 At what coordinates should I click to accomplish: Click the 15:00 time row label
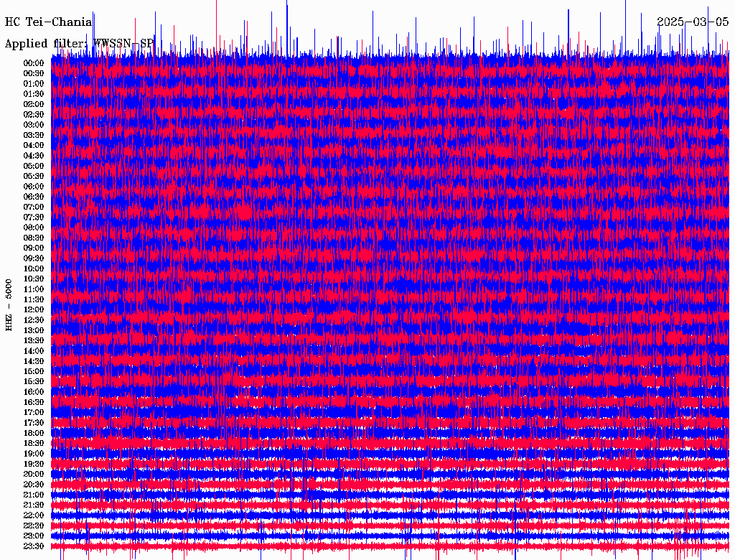34,372
